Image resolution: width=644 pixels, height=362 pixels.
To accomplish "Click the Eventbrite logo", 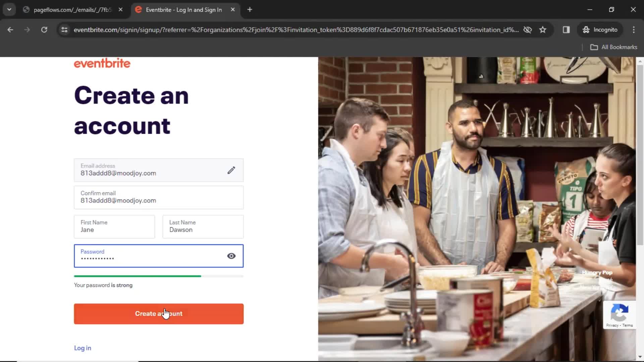I will coord(102,63).
